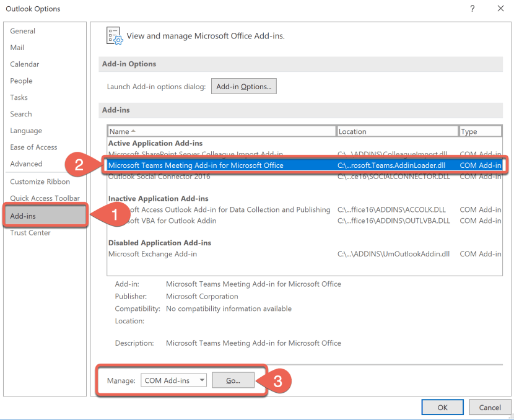Open the Manage COM Add-ins dropdown
The image size is (514, 420).
point(174,380)
